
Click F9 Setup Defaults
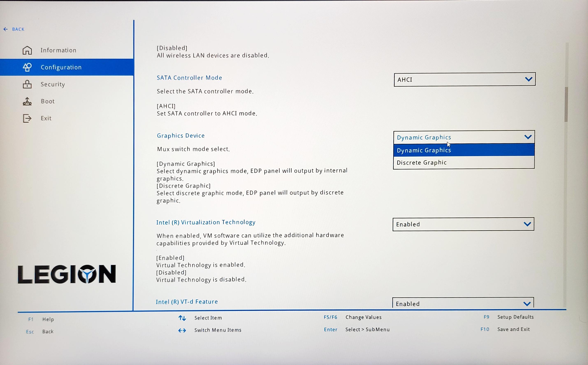point(508,317)
